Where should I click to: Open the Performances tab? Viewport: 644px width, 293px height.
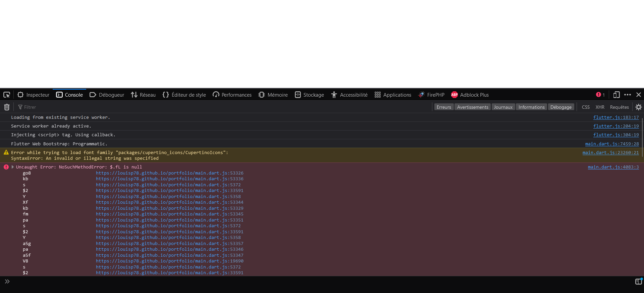(232, 95)
